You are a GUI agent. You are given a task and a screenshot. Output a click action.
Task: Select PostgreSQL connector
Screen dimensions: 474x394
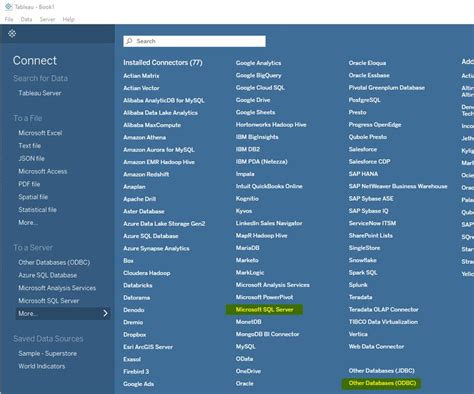(364, 100)
